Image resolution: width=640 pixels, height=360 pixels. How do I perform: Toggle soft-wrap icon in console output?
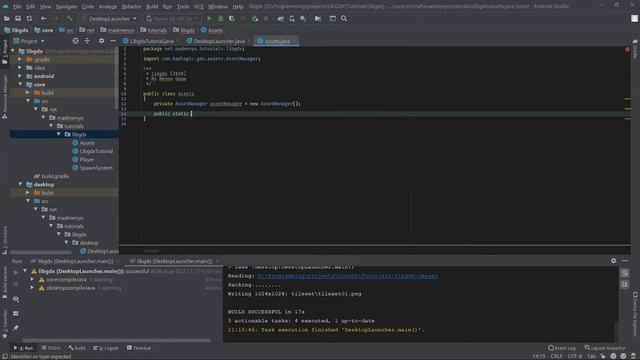(x=625, y=273)
